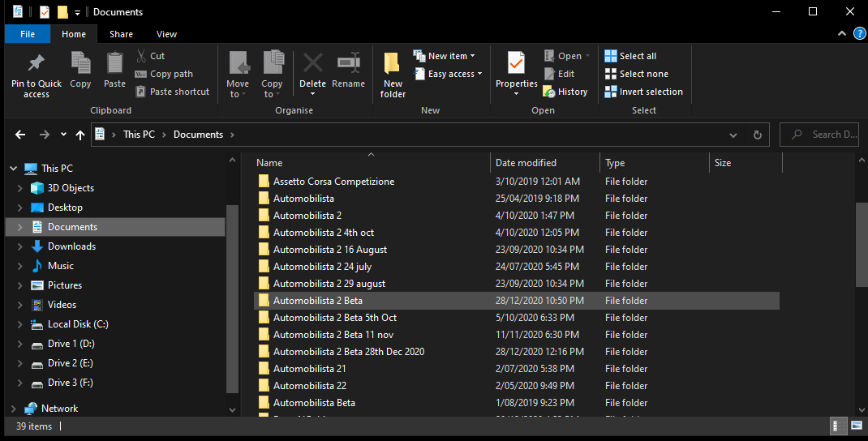Image resolution: width=868 pixels, height=441 pixels.
Task: Click Select all in the ribbon
Action: tap(630, 56)
